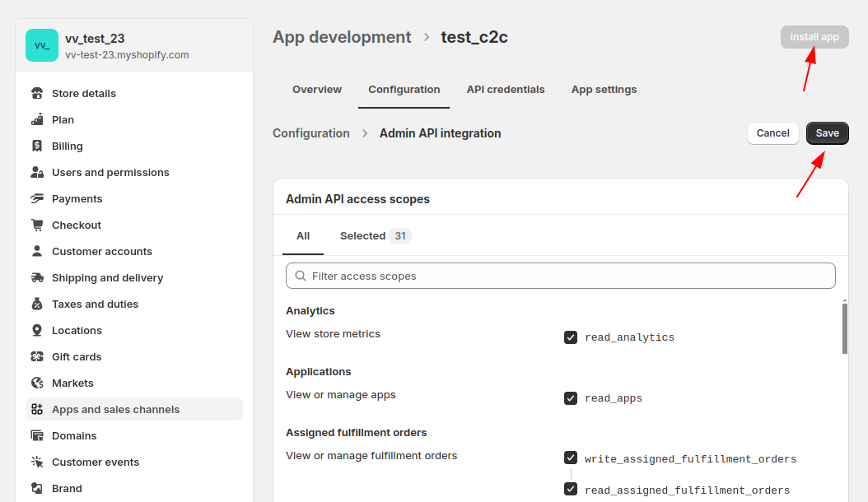Click the access scopes list scrollbar
This screenshot has width=868, height=502.
(845, 328)
